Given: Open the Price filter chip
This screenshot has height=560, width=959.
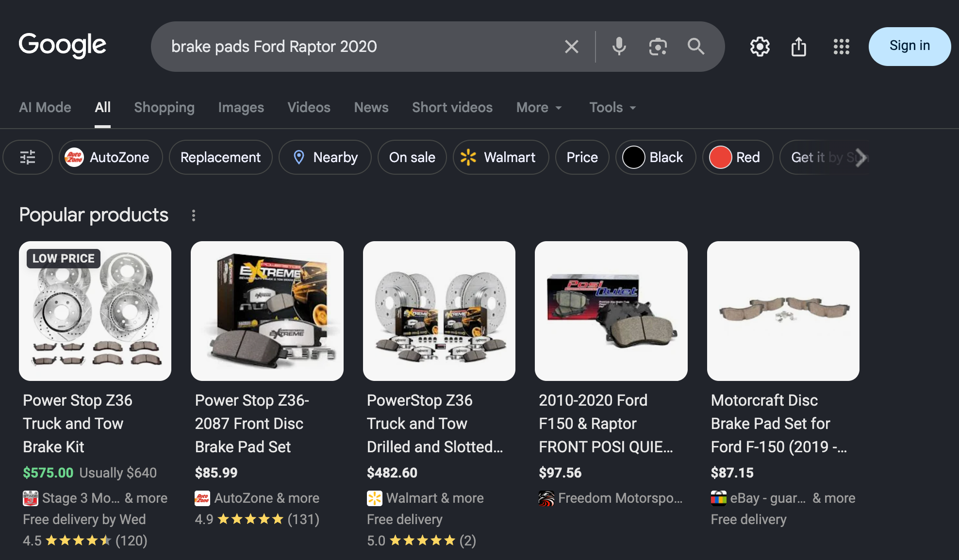Looking at the screenshot, I should (582, 157).
